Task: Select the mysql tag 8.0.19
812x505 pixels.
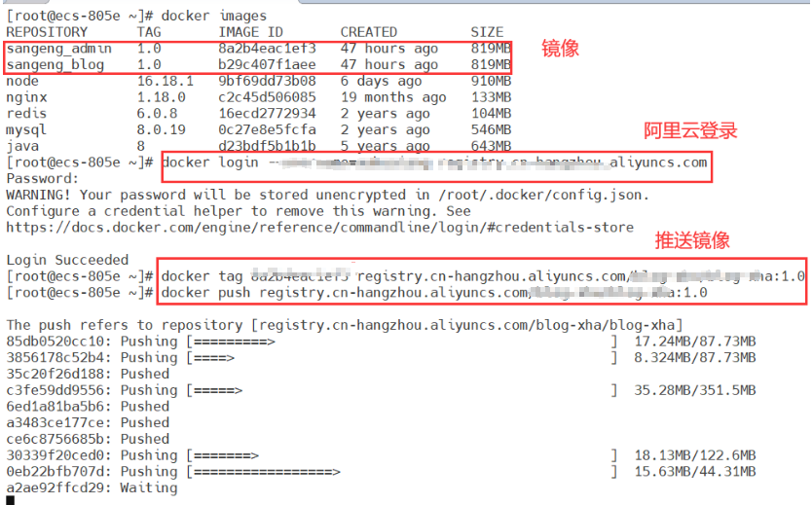Action: [x=161, y=129]
